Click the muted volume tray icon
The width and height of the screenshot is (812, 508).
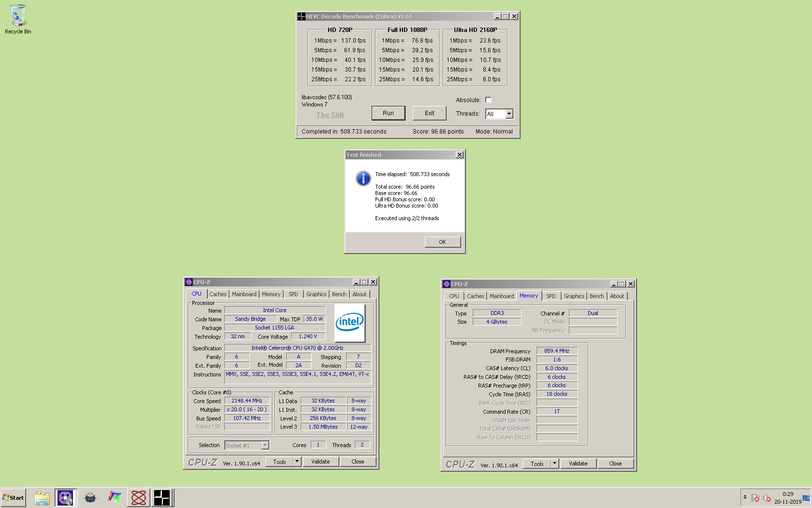(767, 498)
